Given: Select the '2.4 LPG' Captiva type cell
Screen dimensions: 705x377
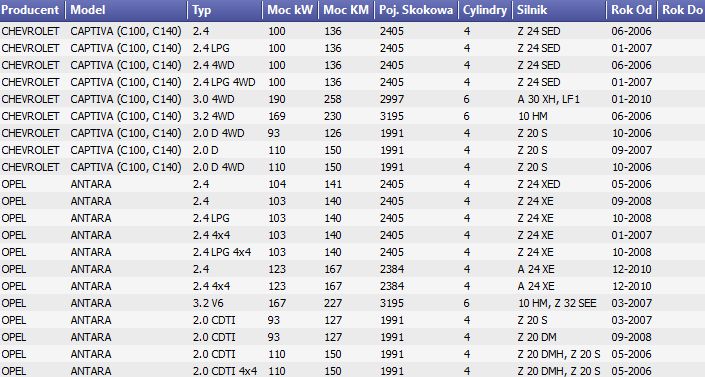Looking at the screenshot, I should [x=211, y=48].
